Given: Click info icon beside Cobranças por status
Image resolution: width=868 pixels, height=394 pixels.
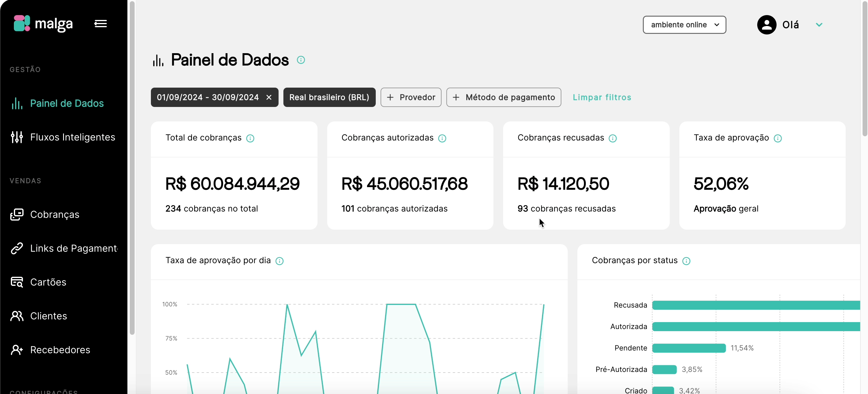Looking at the screenshot, I should [x=686, y=261].
